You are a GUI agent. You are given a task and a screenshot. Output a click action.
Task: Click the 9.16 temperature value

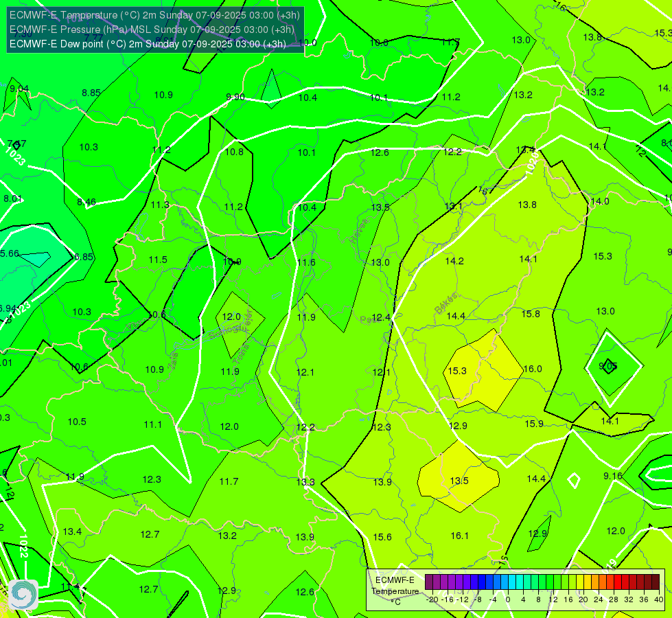613,476
